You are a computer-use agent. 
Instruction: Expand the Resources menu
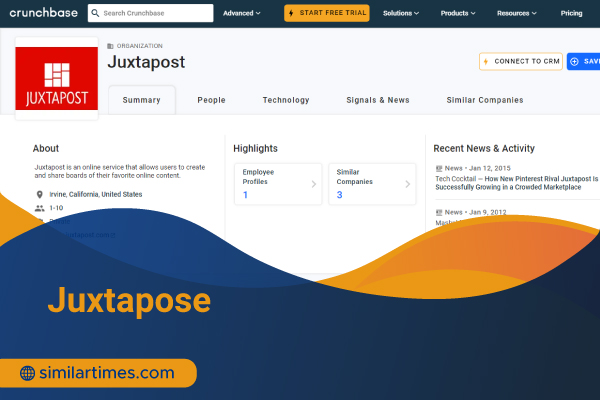(x=517, y=13)
